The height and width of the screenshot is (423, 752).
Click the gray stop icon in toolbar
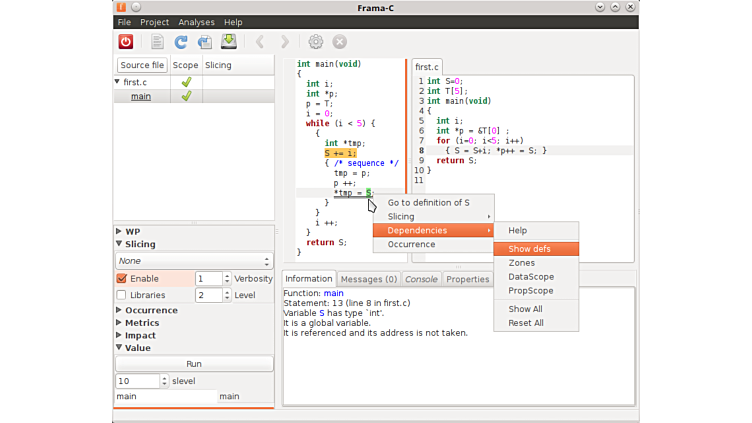(340, 42)
